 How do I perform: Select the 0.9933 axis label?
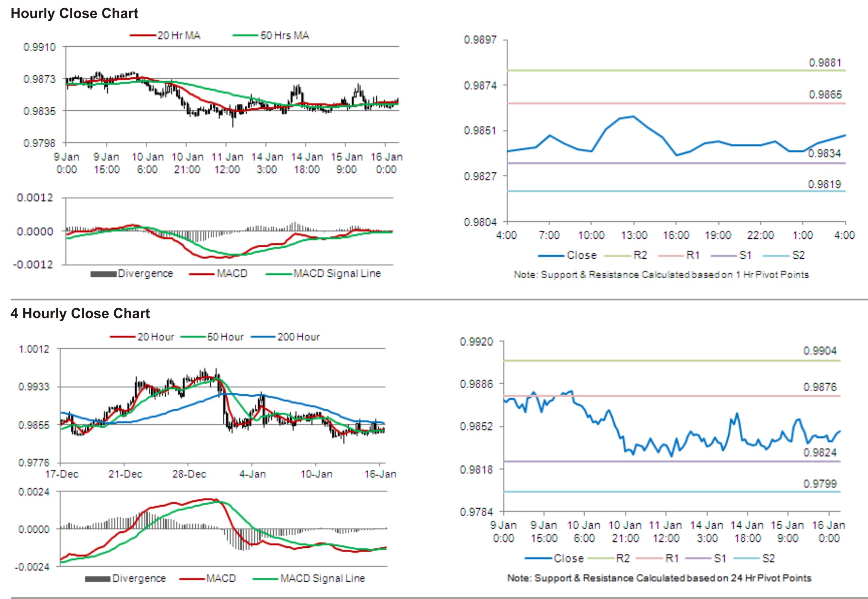[x=34, y=387]
